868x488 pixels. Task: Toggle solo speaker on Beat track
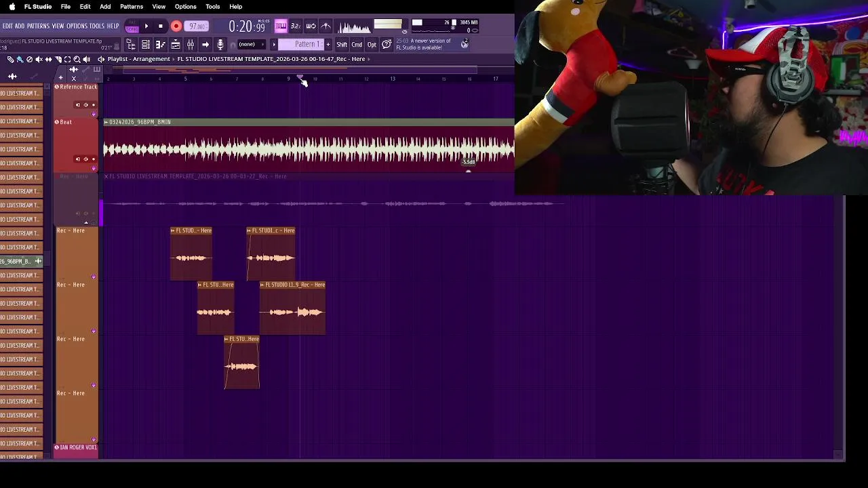[85, 159]
